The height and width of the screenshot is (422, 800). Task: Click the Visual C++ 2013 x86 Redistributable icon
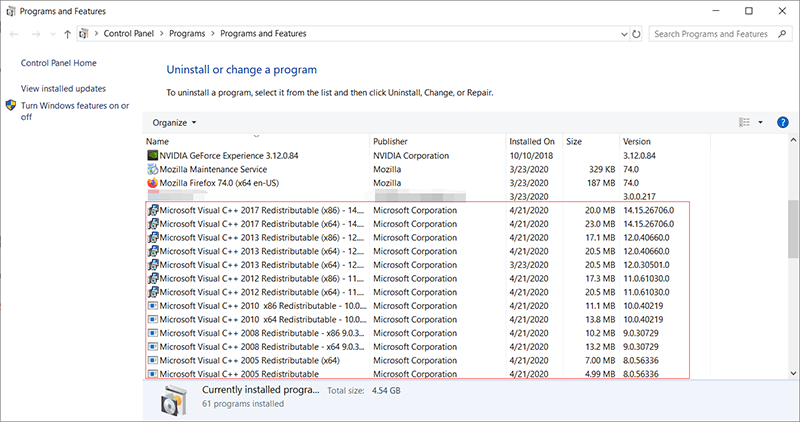click(153, 237)
